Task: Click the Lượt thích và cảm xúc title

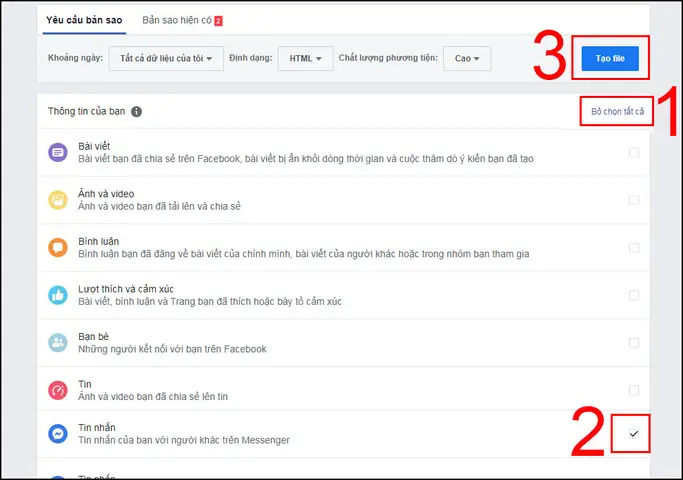Action: (126, 289)
